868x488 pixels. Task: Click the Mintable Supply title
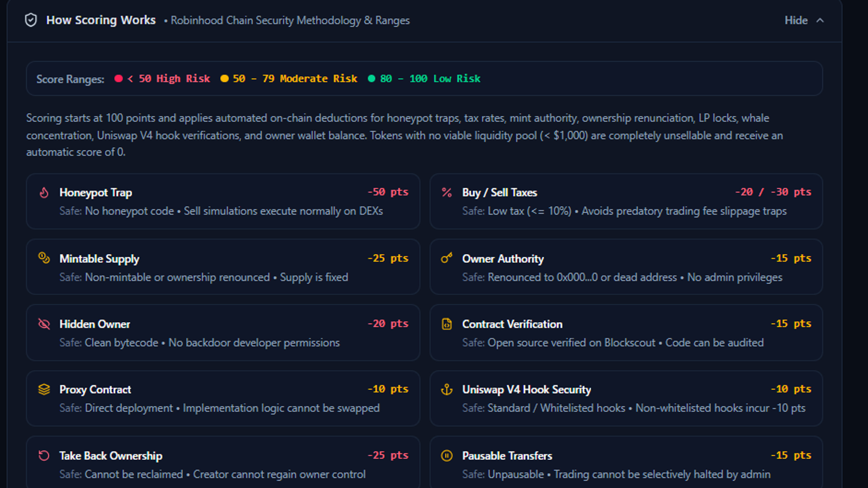(99, 259)
